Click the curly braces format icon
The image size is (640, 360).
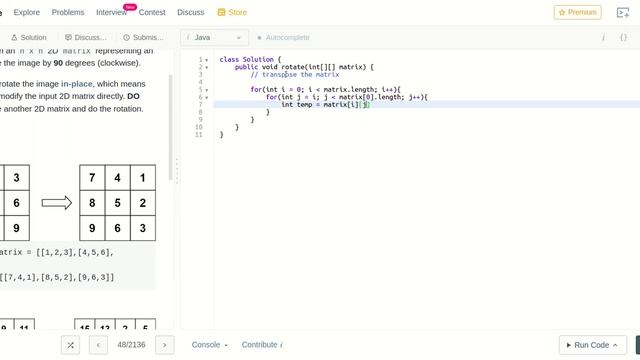point(623,38)
